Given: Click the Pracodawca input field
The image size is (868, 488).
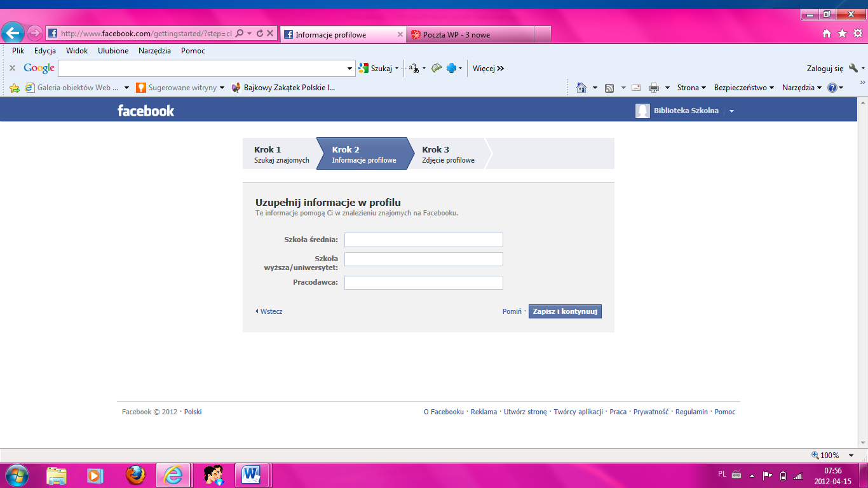Looking at the screenshot, I should click(424, 283).
